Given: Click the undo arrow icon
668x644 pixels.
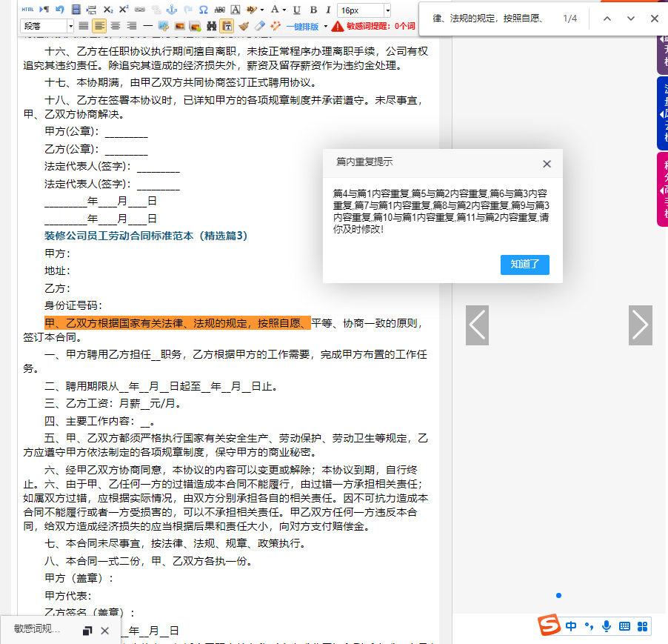Looking at the screenshot, I should click(x=60, y=10).
